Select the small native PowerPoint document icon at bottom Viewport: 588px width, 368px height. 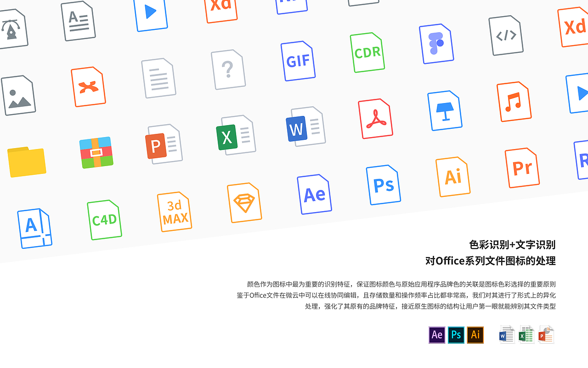coord(546,335)
